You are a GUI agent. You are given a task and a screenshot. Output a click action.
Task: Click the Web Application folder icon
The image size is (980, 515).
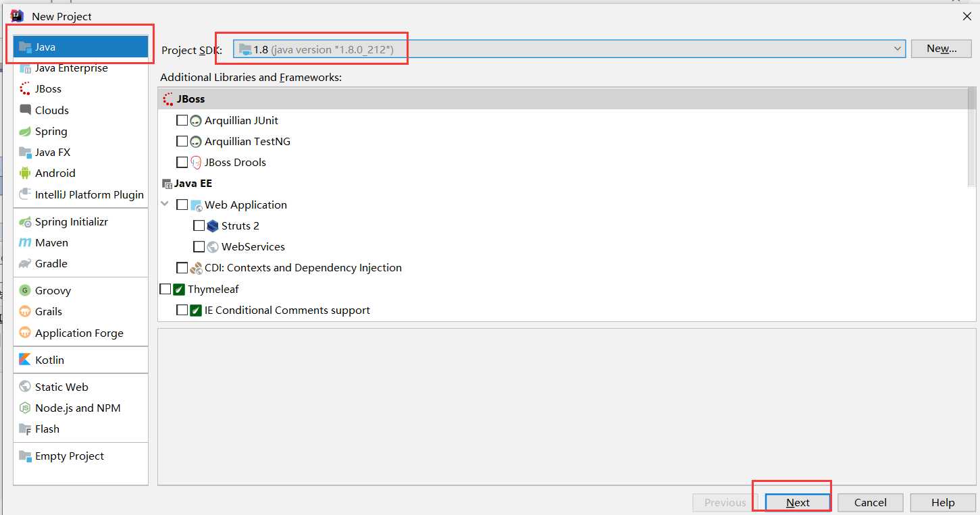click(x=196, y=205)
